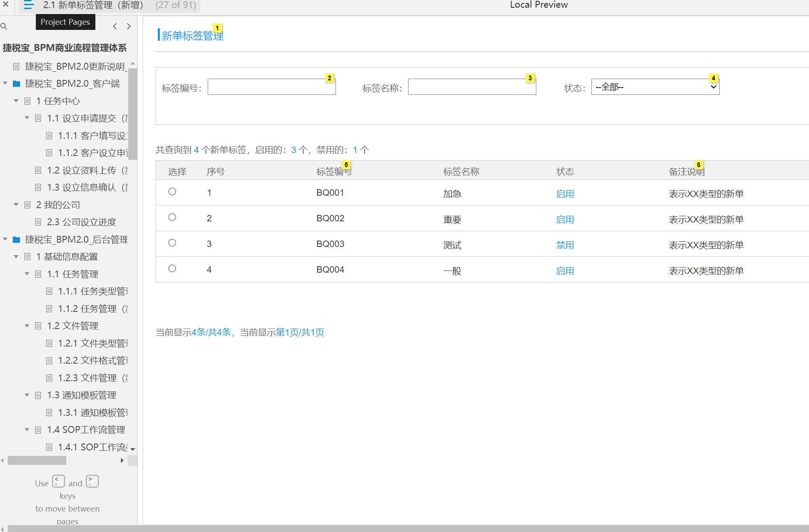This screenshot has height=532, width=809.
Task: Open page 1.3 设立信息确认
Action: [87, 188]
